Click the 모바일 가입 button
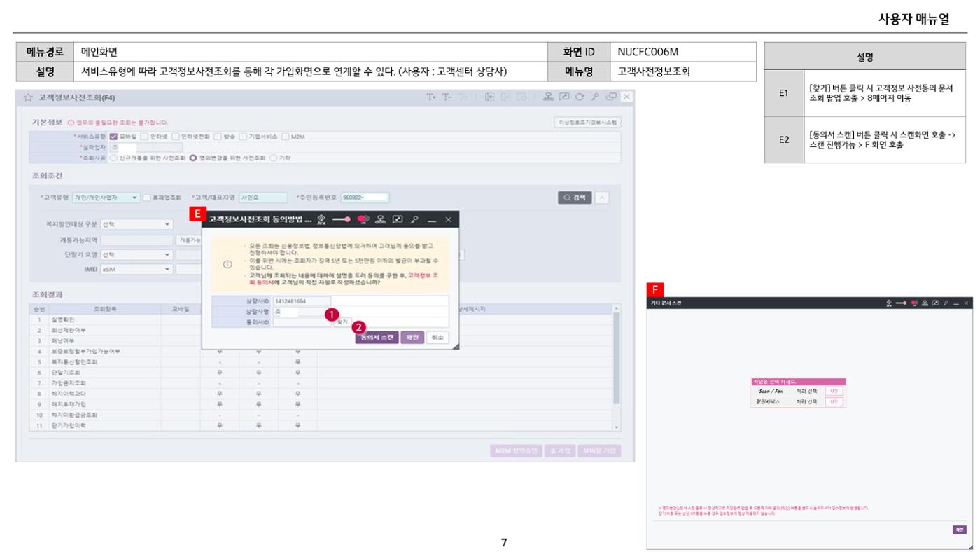The width and height of the screenshot is (980, 552). point(599,450)
